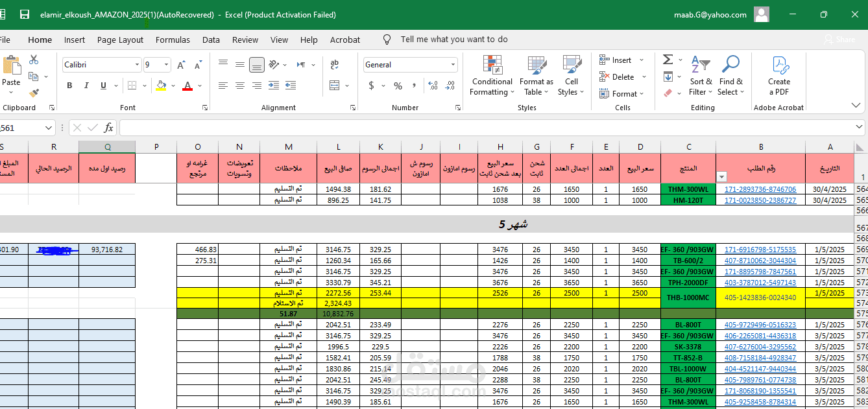Toggle Underline formatting
Viewport: 868px width, 409px height.
pos(102,86)
